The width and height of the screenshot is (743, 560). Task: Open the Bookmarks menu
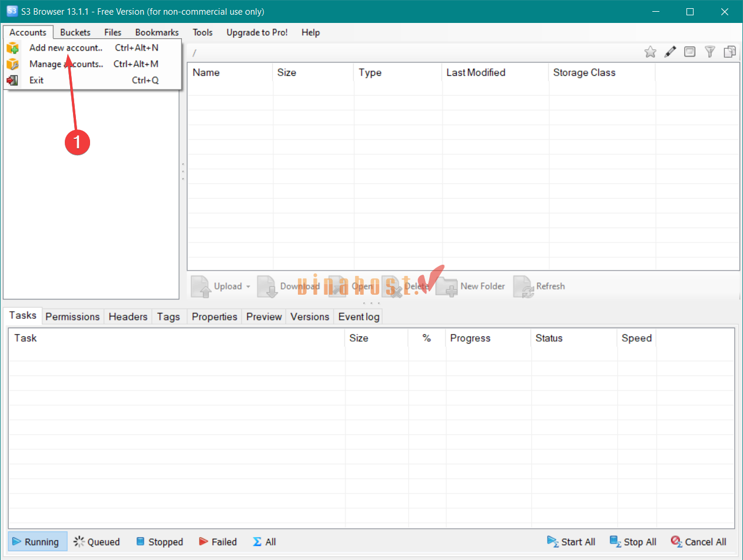pyautogui.click(x=157, y=32)
